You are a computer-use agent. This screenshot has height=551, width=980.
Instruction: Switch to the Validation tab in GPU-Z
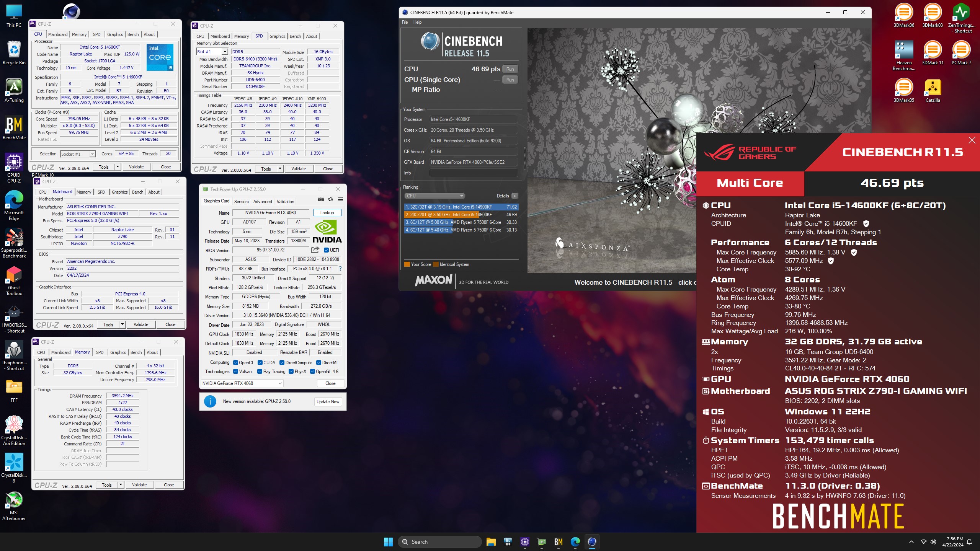click(x=286, y=202)
